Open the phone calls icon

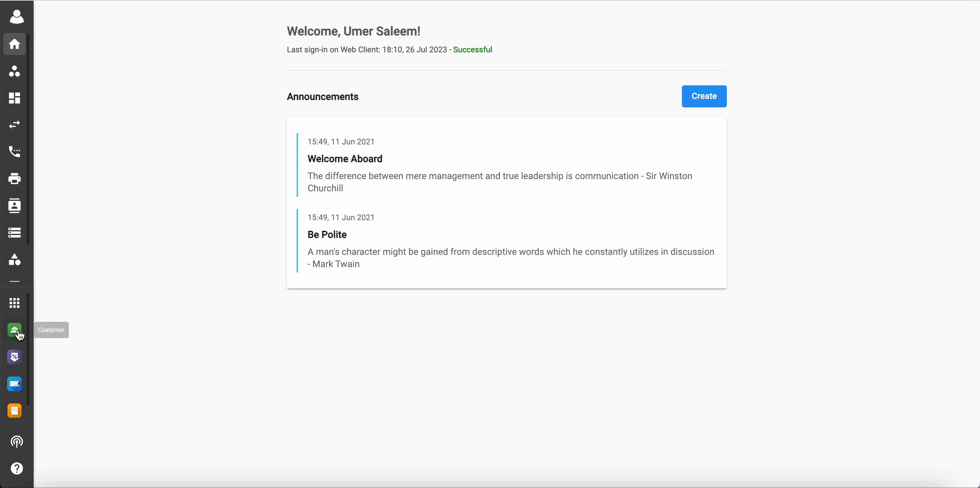coord(14,152)
